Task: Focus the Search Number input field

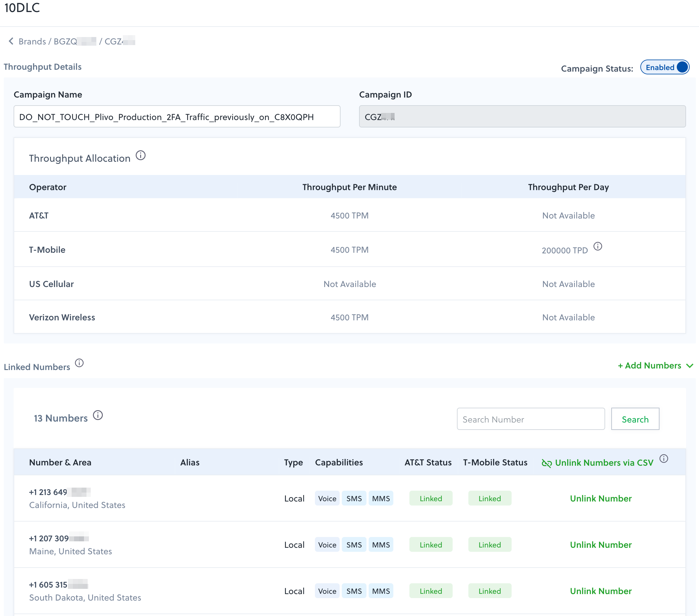Action: (530, 419)
